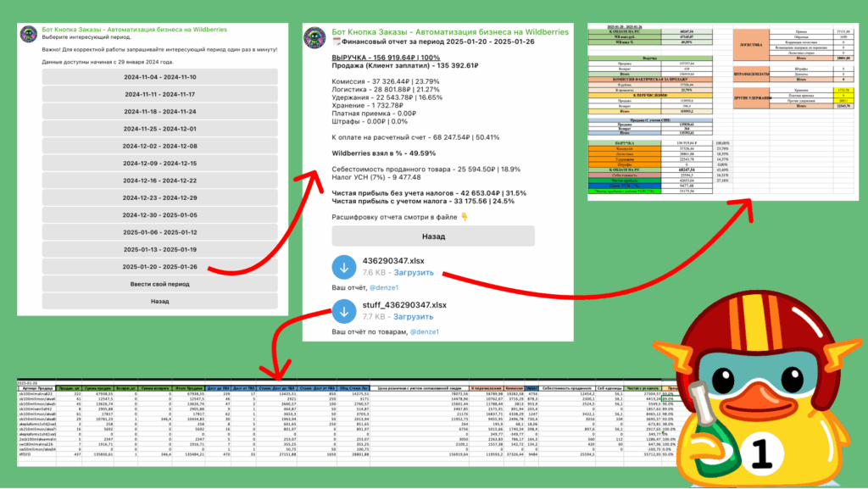Screen dimensions: 868x489
Task: Select the period 2024-12-16 - 2024-12-22
Action: (160, 181)
